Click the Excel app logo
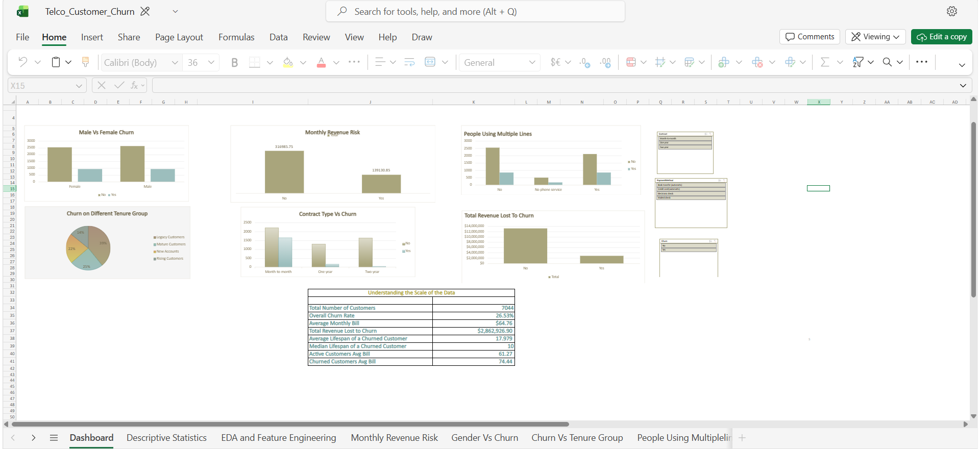980x449 pixels. [22, 11]
